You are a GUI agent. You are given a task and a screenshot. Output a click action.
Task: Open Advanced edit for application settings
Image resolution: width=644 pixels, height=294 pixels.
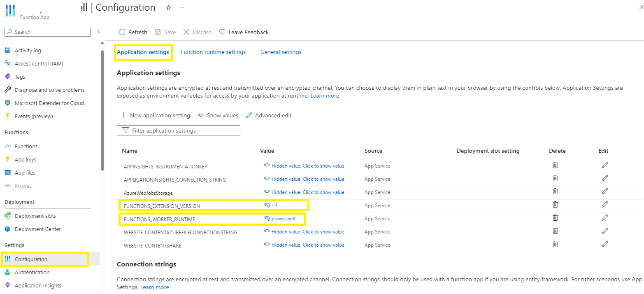269,116
